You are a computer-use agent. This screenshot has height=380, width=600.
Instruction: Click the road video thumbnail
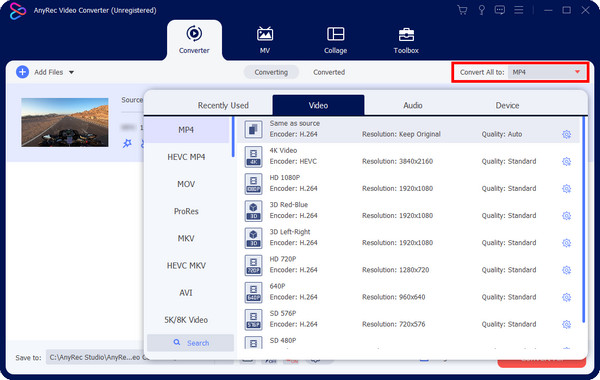pyautogui.click(x=65, y=122)
